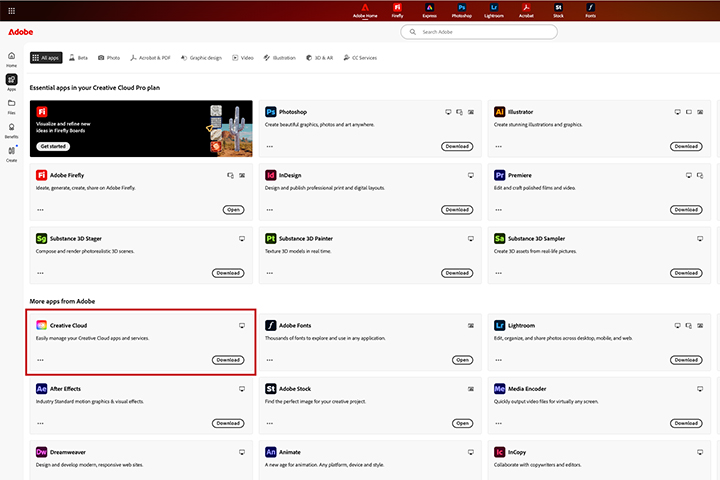
Task: Open the app grid launcher icon
Action: pyautogui.click(x=10, y=10)
